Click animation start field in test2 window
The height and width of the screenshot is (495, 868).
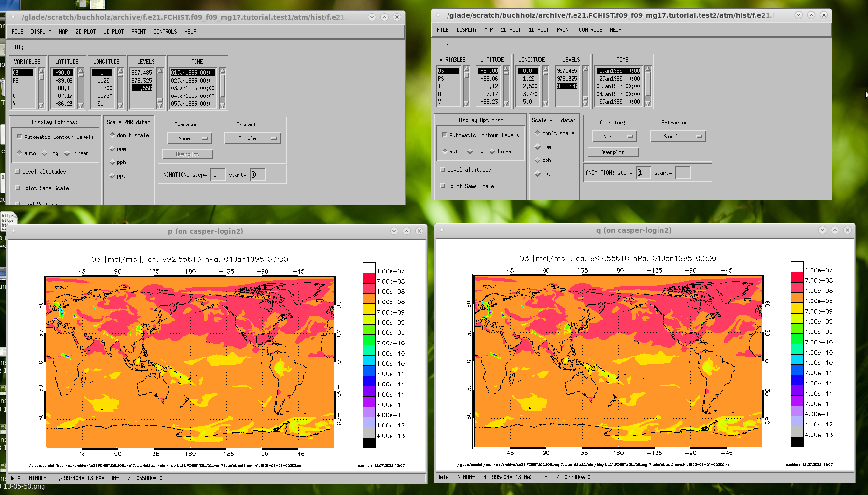tap(683, 173)
